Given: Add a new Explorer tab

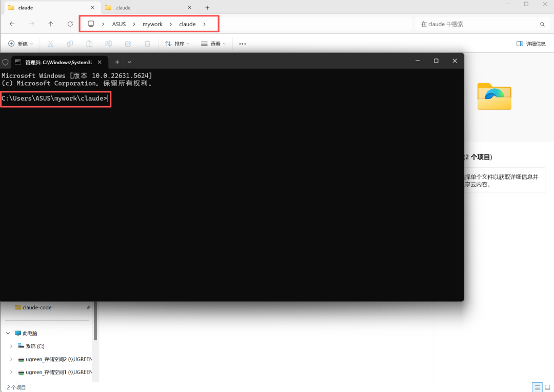Looking at the screenshot, I should click(207, 7).
